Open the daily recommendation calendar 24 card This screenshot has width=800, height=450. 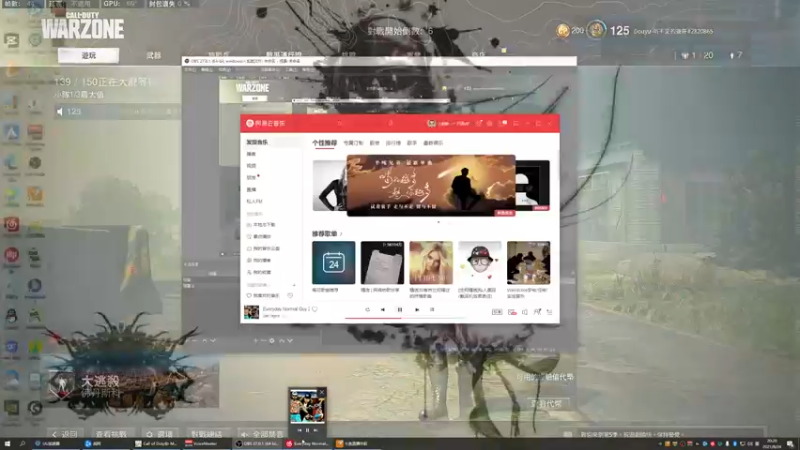click(334, 263)
